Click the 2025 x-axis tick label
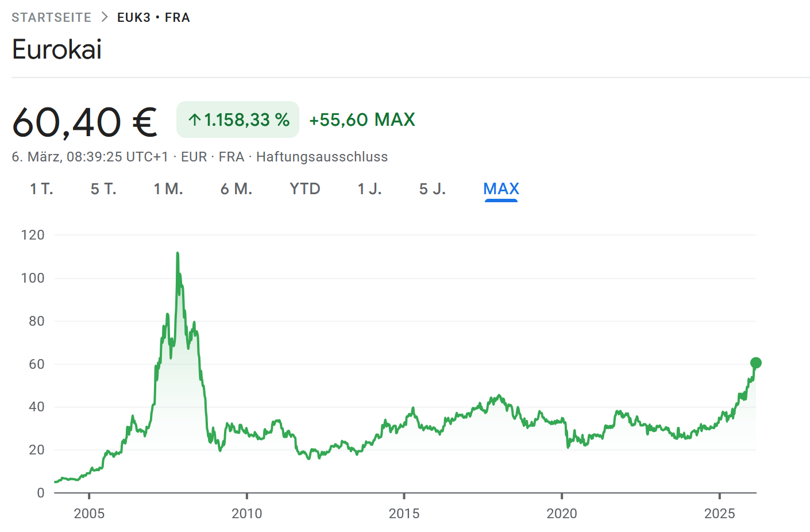 tap(719, 514)
